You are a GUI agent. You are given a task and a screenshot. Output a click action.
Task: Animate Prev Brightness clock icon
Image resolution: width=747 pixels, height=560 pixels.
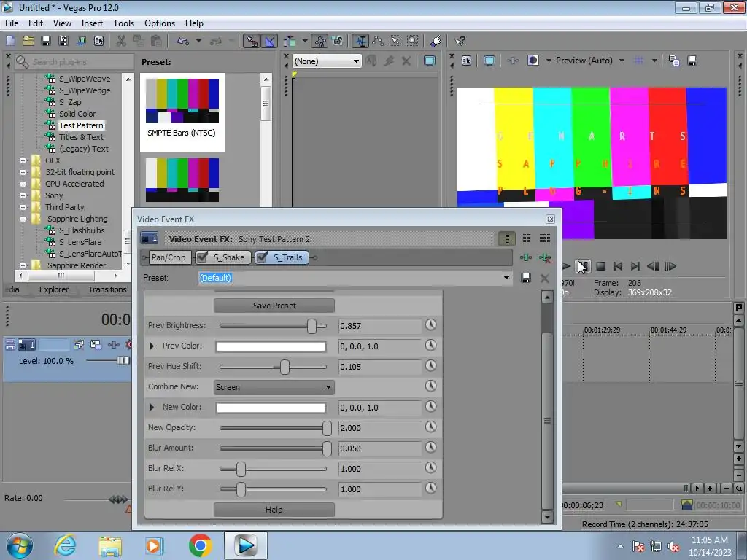[430, 324]
